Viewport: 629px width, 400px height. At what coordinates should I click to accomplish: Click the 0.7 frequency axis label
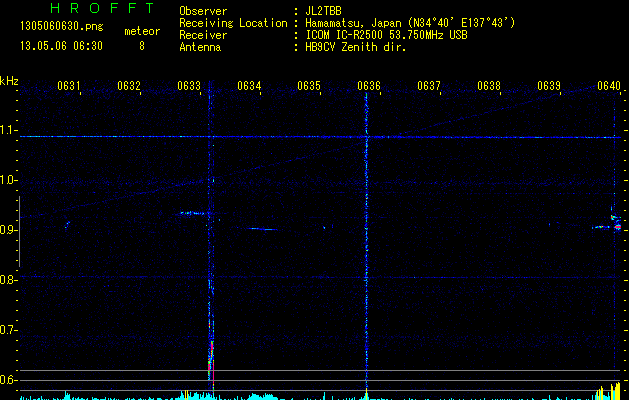(9, 330)
